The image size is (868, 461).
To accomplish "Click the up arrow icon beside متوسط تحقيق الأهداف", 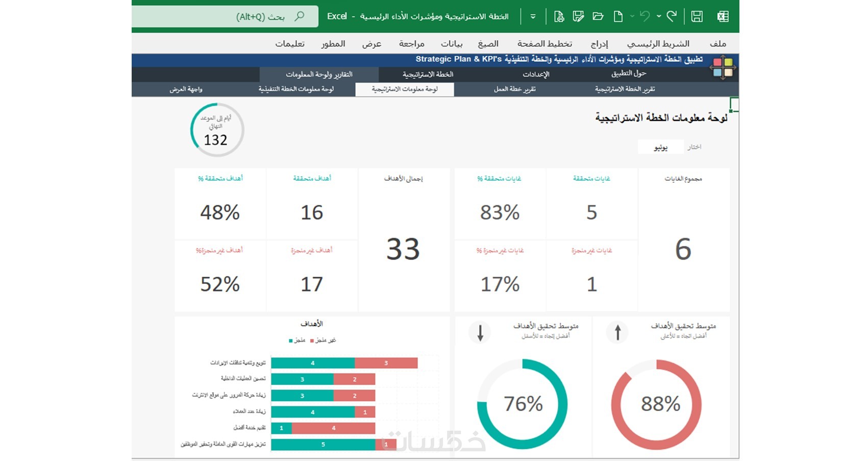I will pyautogui.click(x=617, y=332).
